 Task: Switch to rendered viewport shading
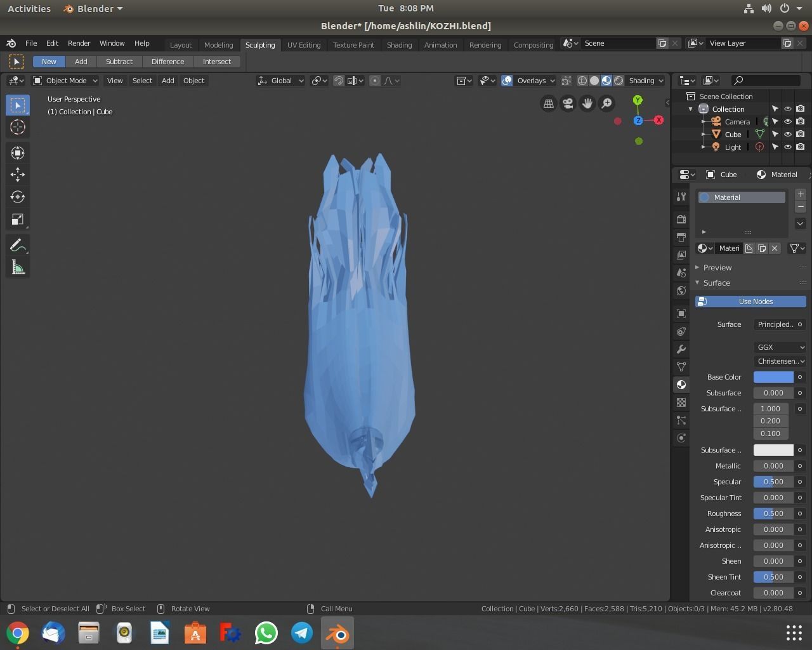pyautogui.click(x=619, y=81)
